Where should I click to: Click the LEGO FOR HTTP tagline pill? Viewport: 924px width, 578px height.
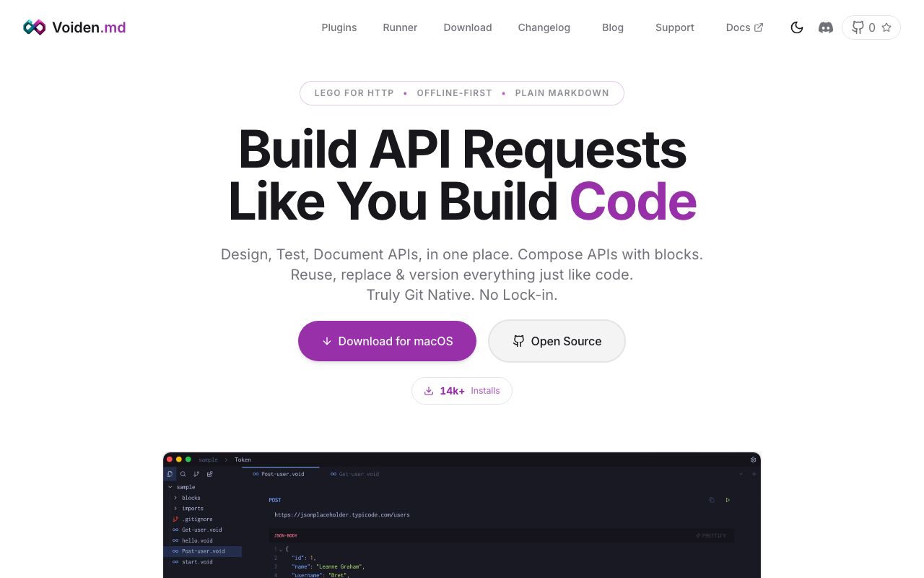click(x=462, y=93)
